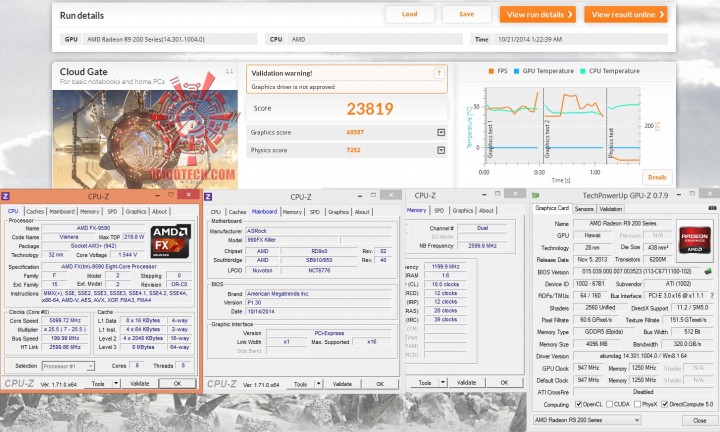Click the Save button in Run details
Screen dimensions: 720x432
tap(467, 14)
